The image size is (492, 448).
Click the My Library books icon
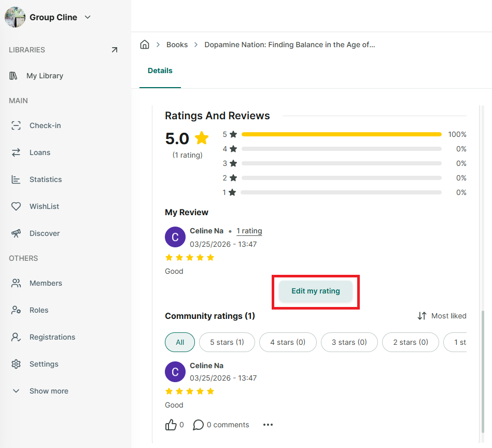tap(13, 76)
